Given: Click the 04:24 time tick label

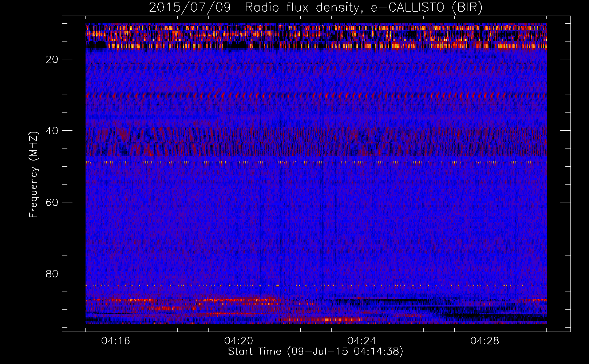Looking at the screenshot, I should pyautogui.click(x=362, y=341).
